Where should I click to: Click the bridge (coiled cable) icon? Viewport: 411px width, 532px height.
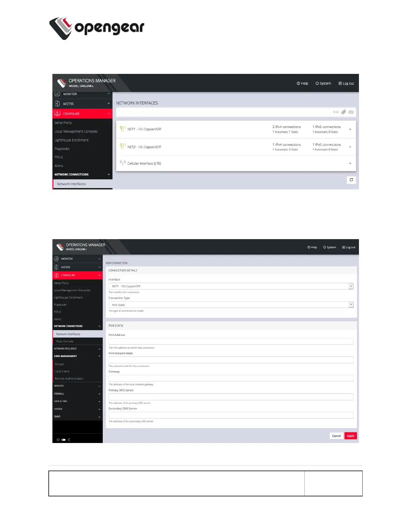(x=344, y=112)
